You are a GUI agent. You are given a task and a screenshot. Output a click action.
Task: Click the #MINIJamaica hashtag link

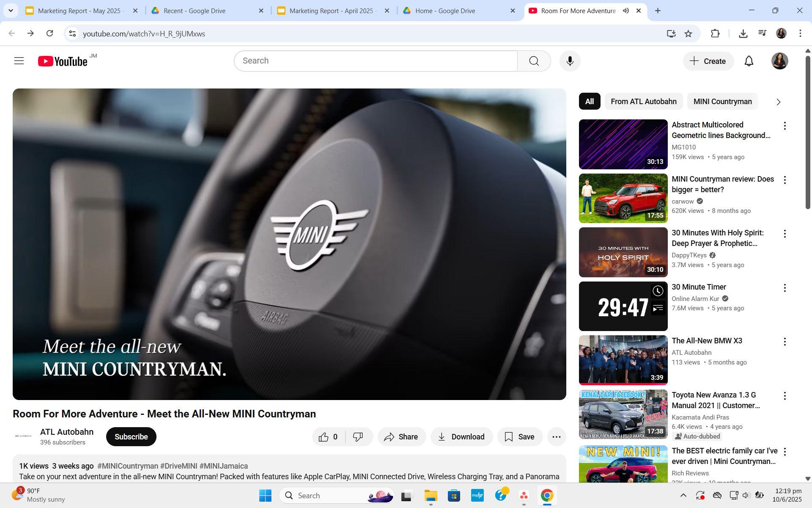[x=223, y=466]
